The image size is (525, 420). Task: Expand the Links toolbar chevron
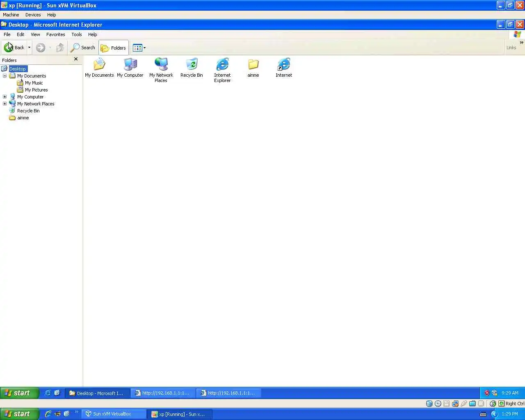click(x=521, y=42)
